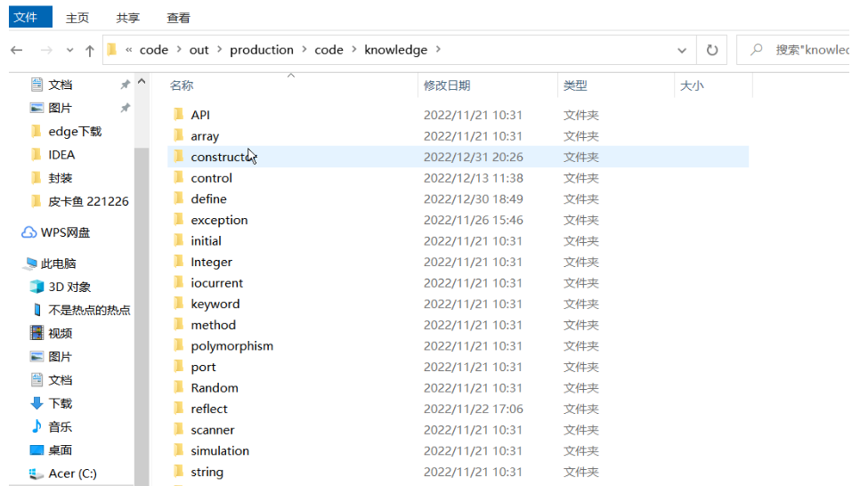
Task: Show hidden path with double chevron
Action: click(128, 50)
